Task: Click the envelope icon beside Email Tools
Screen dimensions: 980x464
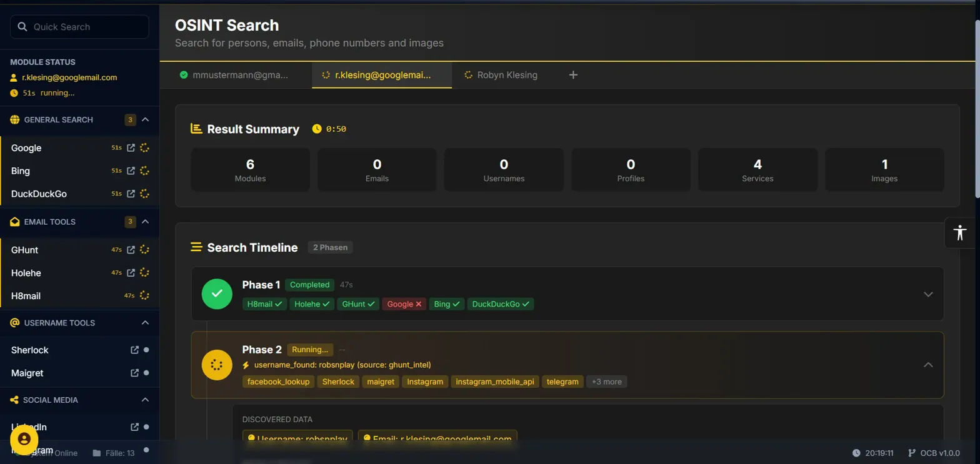Action: 15,222
